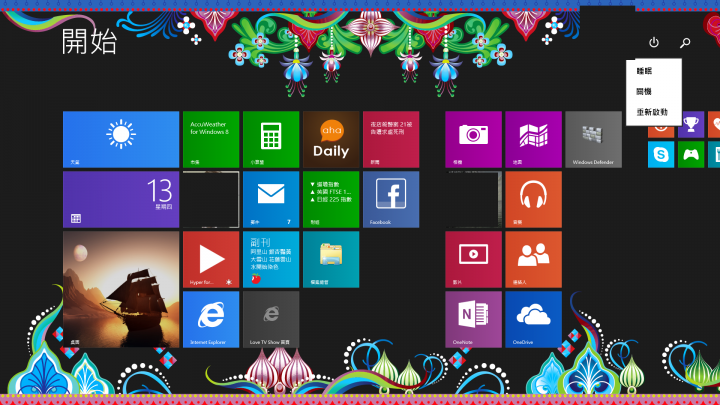Viewport: 720px width, 405px height.
Task: Open the Camera tile
Action: coord(473,140)
